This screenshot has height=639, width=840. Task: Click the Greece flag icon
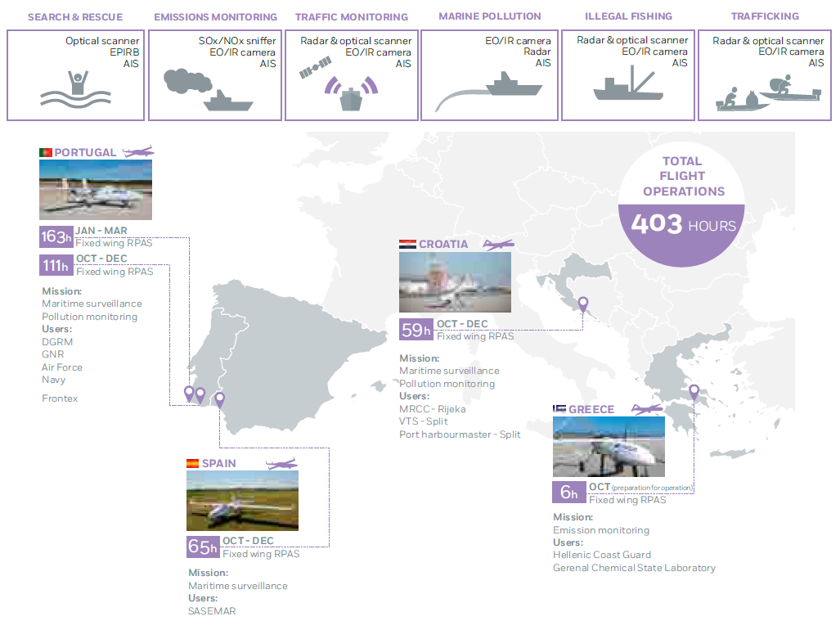click(x=559, y=409)
